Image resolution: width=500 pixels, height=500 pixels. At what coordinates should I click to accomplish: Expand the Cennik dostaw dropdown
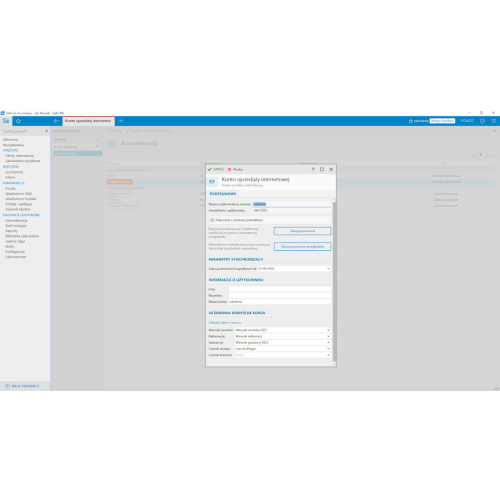pos(328,349)
